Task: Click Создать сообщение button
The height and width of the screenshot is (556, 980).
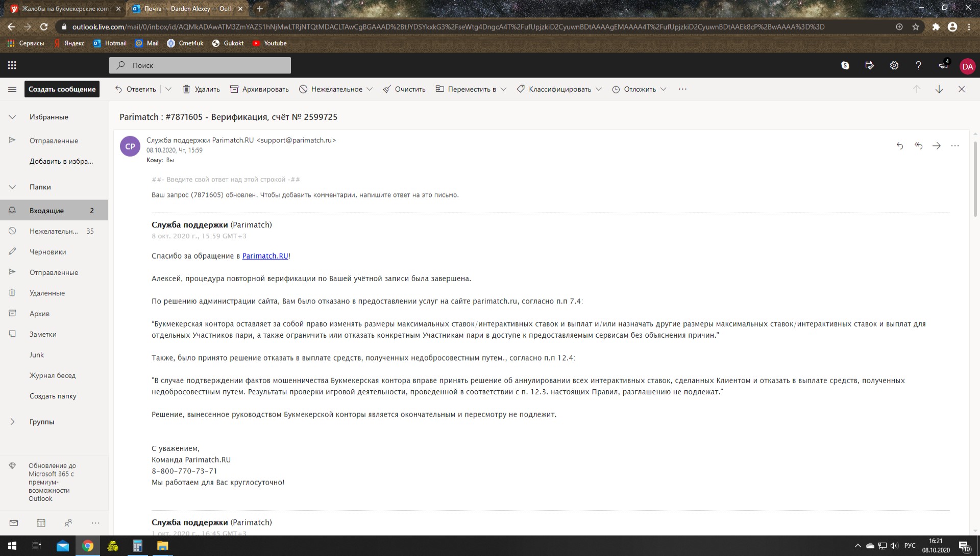Action: tap(62, 89)
